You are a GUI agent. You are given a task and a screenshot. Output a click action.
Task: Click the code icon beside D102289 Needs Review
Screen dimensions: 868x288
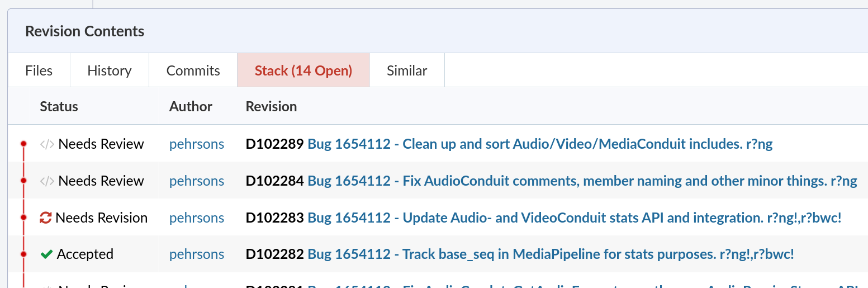47,144
